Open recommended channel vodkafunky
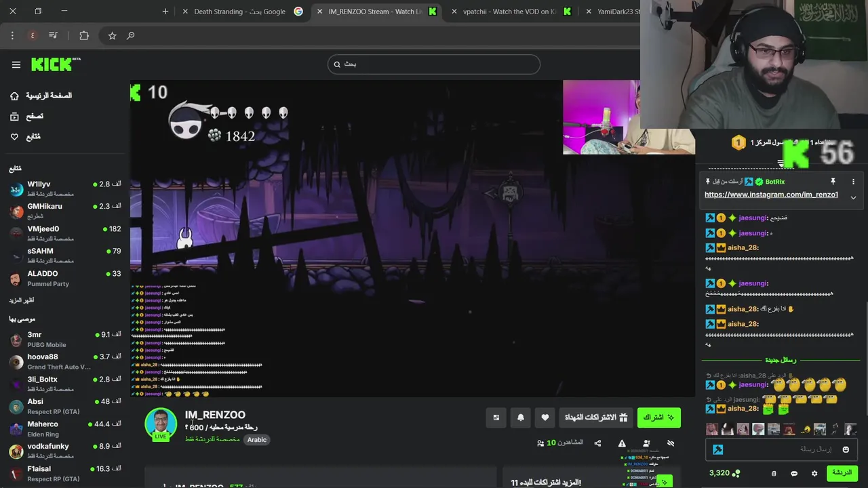 click(65, 451)
